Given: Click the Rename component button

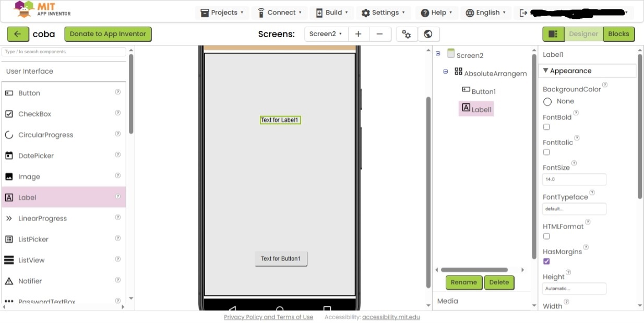Looking at the screenshot, I should pos(464,282).
